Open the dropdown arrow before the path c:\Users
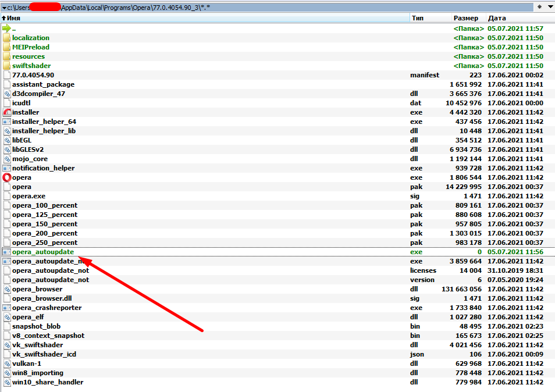The image size is (555, 392). click(x=4, y=8)
